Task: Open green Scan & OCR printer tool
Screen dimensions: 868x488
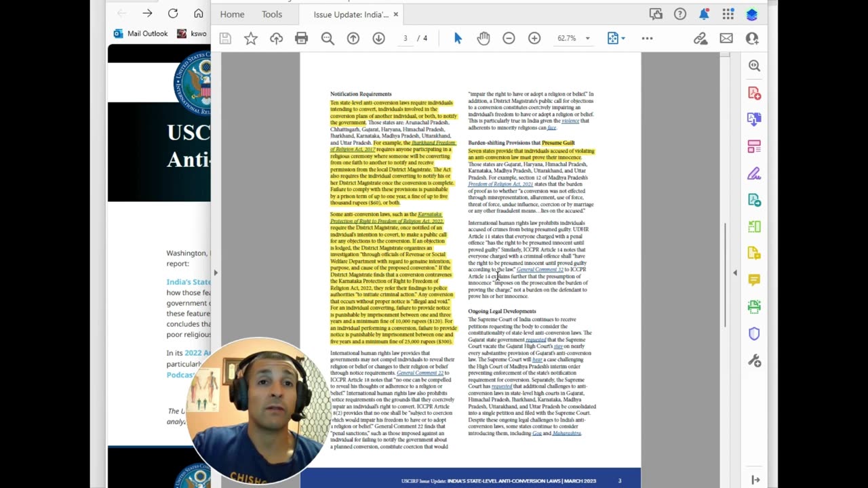Action: pos(754,307)
